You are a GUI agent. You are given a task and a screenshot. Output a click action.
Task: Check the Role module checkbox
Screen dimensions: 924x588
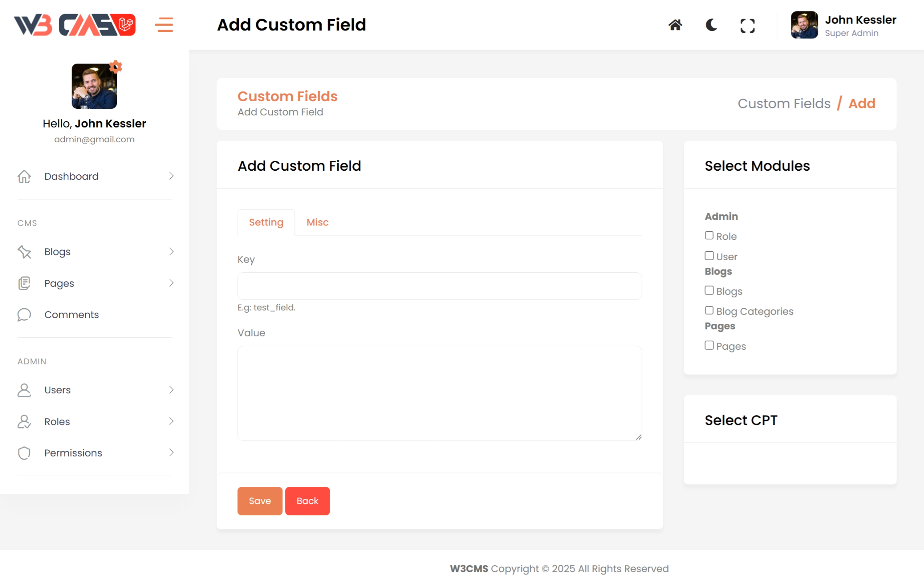tap(709, 235)
